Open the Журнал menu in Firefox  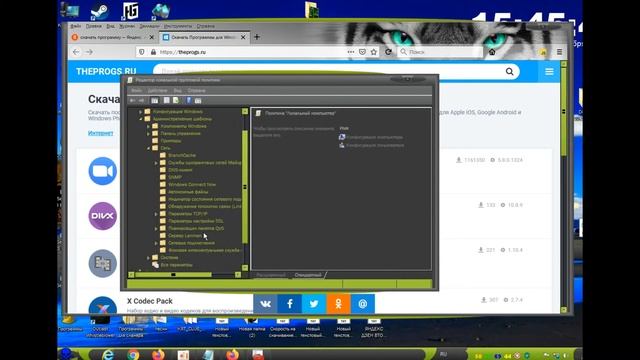click(x=127, y=26)
